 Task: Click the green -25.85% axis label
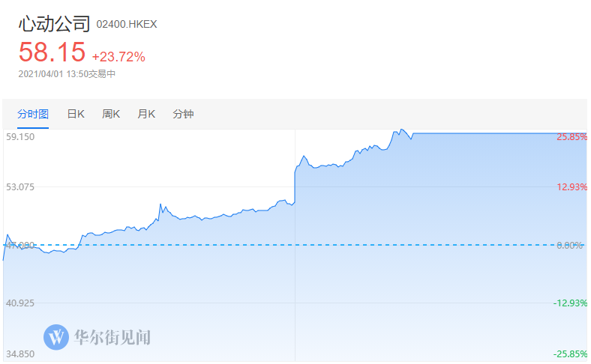pyautogui.click(x=570, y=354)
